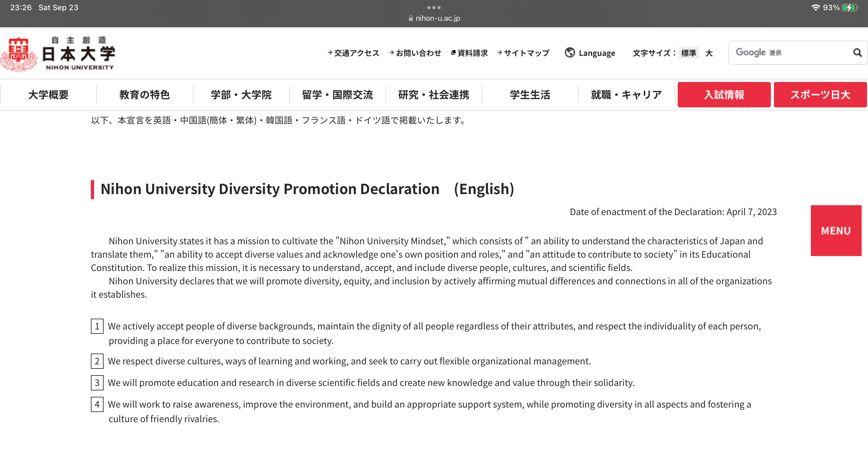Viewport: 868px width, 453px height.
Task: Open the 学生生活 menu
Action: pos(530,95)
